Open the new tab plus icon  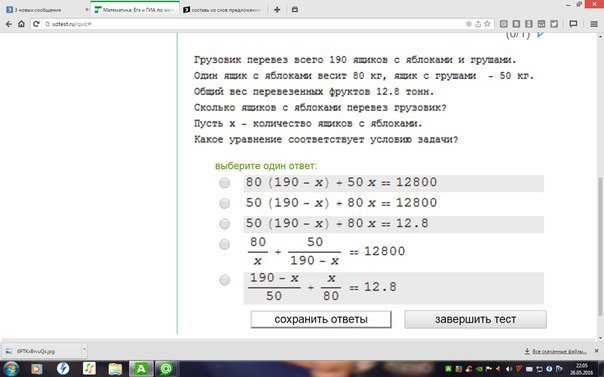277,10
